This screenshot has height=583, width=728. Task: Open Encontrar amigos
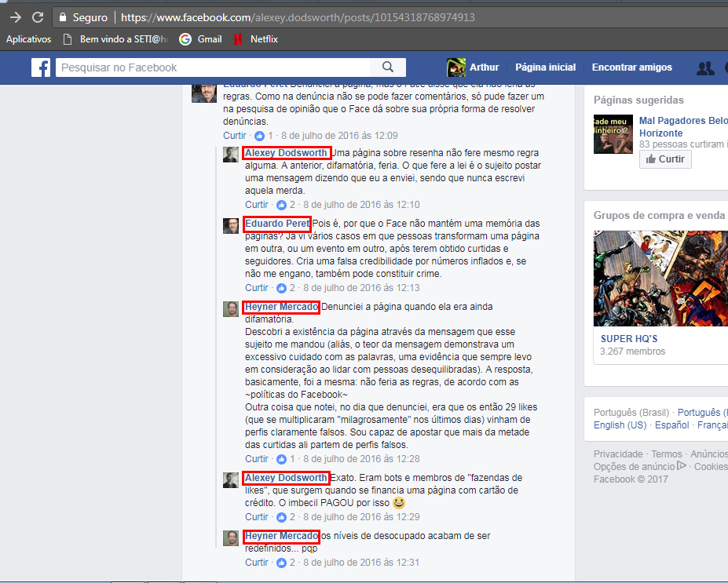pyautogui.click(x=631, y=67)
